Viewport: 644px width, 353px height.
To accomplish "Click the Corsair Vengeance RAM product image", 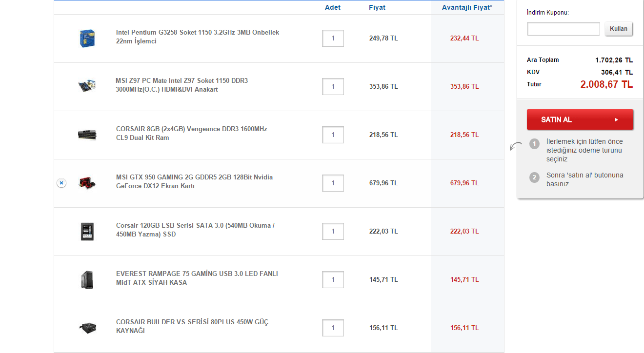I will (87, 135).
